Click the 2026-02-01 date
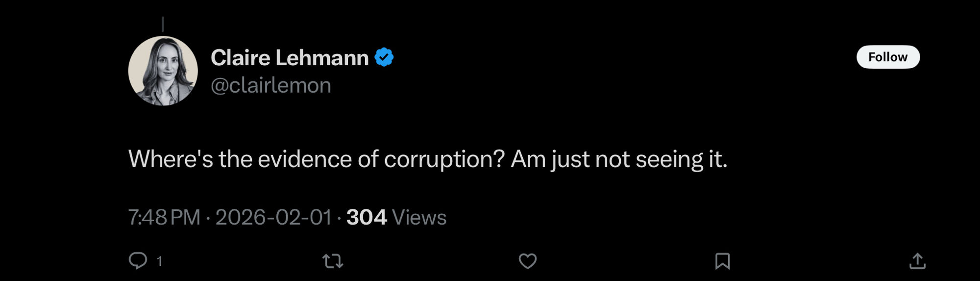The width and height of the screenshot is (980, 281). coord(273,217)
